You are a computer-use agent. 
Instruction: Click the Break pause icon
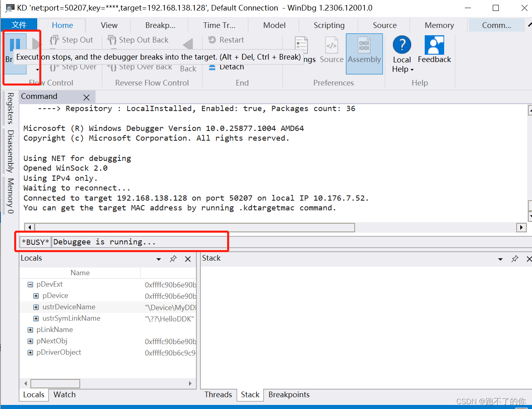point(15,45)
